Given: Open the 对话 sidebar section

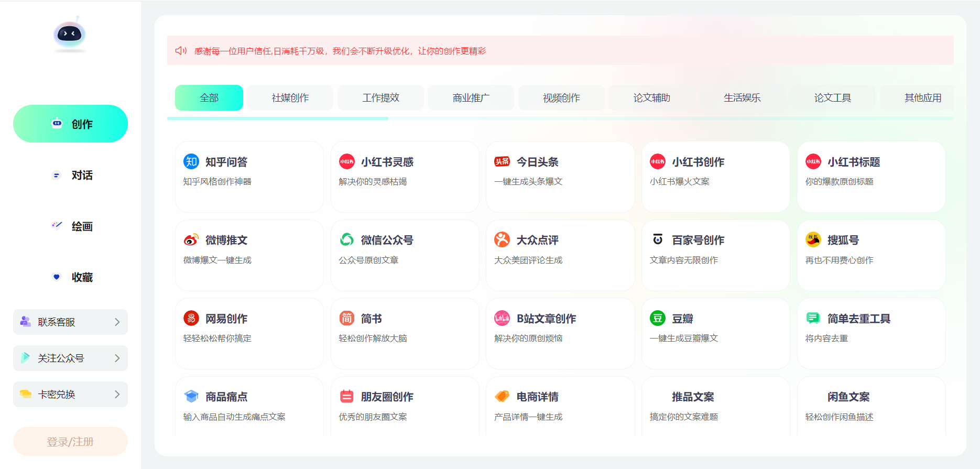Looking at the screenshot, I should pos(70,175).
